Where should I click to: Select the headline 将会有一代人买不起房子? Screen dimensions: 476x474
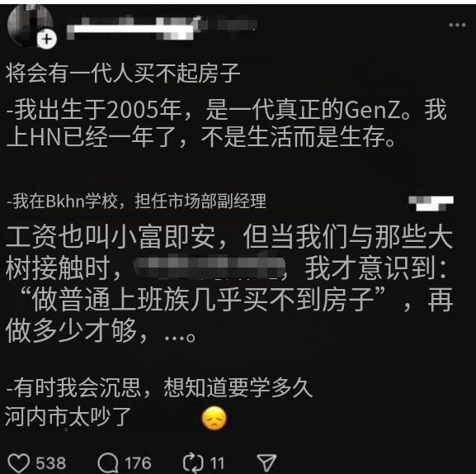[123, 73]
